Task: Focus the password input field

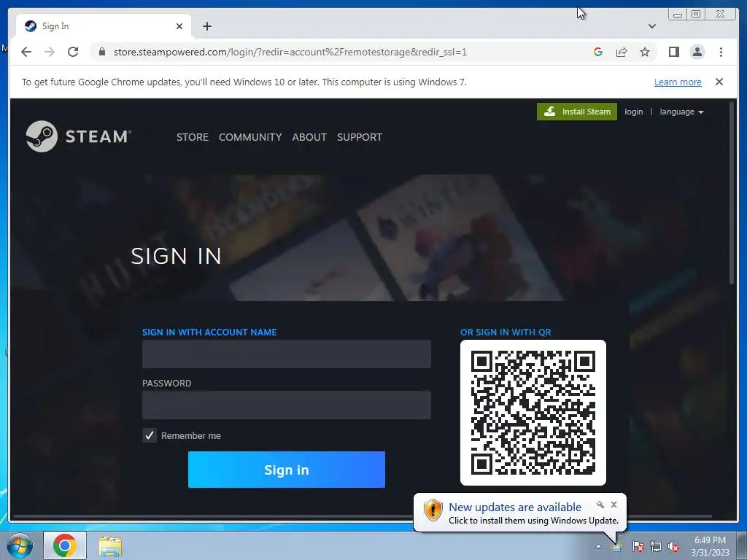Action: pyautogui.click(x=286, y=405)
